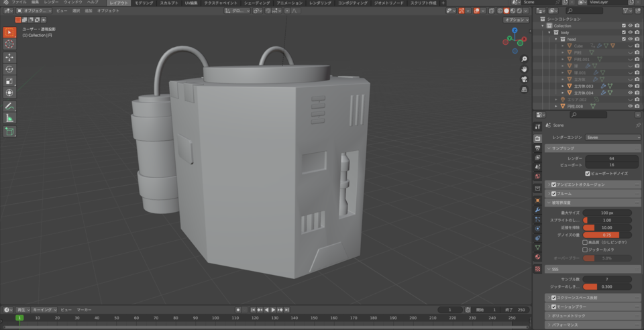Select the Rotate tool in the toolbar
Image resolution: width=644 pixels, height=330 pixels.
point(9,69)
